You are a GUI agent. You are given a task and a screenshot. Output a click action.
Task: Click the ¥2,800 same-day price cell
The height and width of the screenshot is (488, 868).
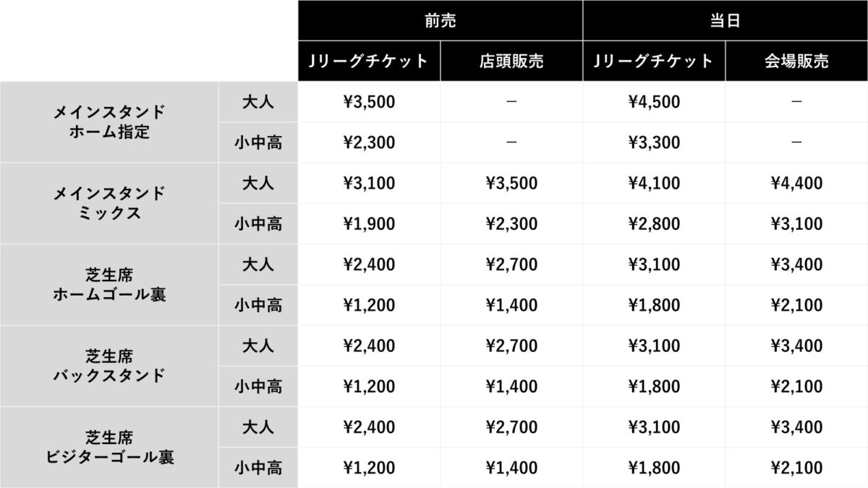point(654,224)
